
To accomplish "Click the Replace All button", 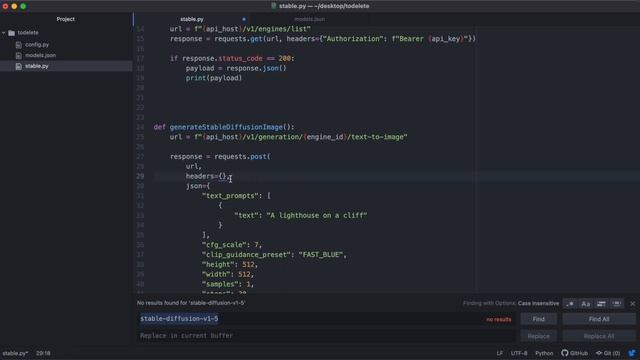I will coord(599,336).
